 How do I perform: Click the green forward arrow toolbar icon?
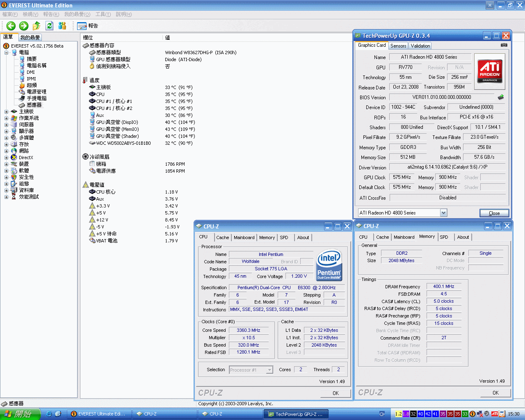click(x=24, y=26)
